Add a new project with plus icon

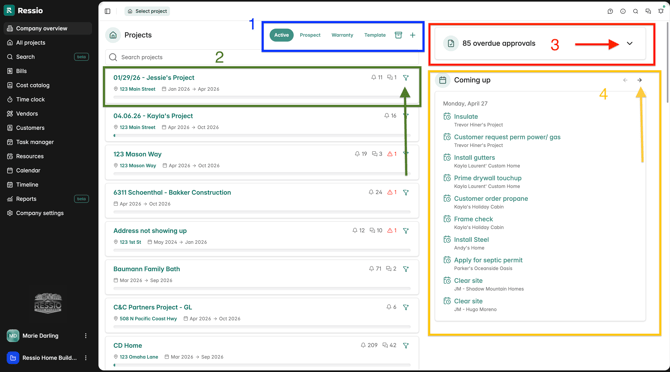coord(412,35)
